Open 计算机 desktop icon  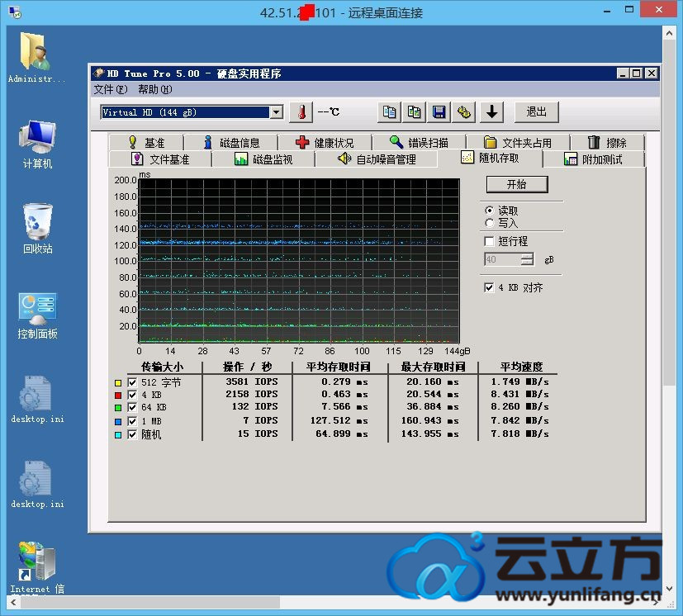[x=37, y=145]
